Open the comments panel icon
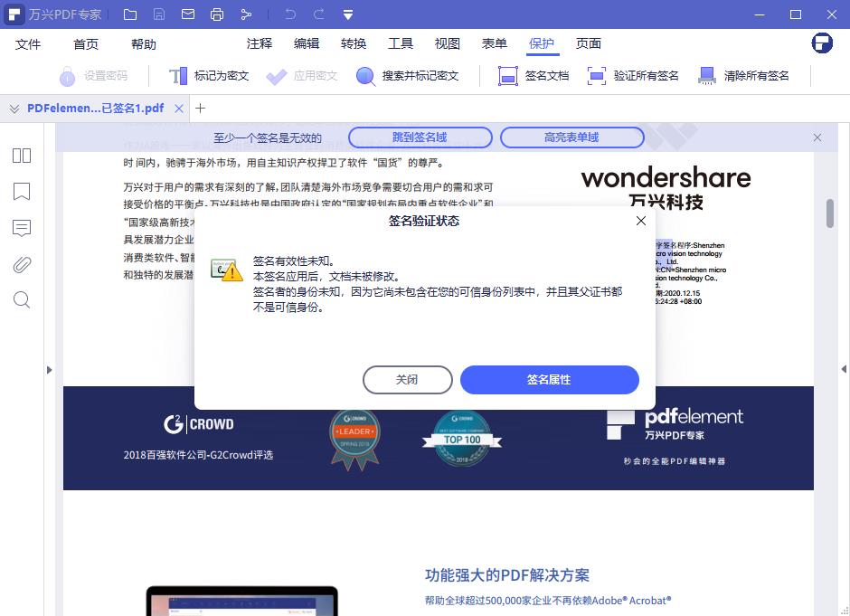Screen dimensions: 850x616 pyautogui.click(x=22, y=228)
